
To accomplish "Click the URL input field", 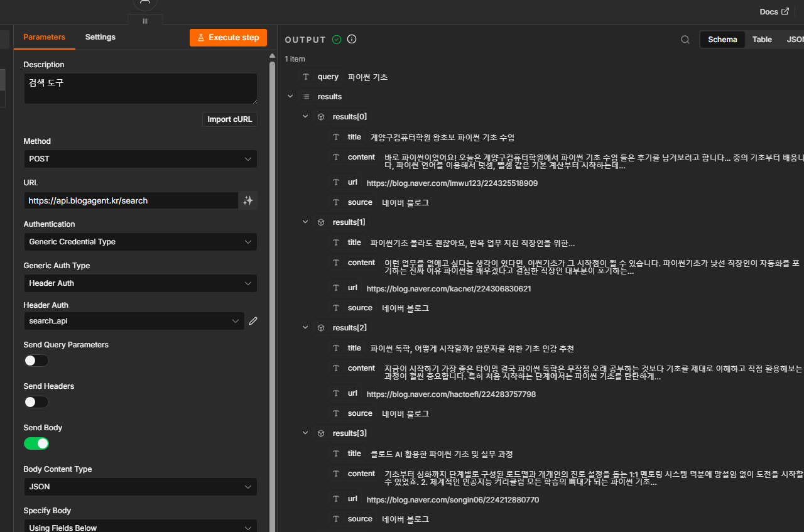I will pyautogui.click(x=131, y=200).
